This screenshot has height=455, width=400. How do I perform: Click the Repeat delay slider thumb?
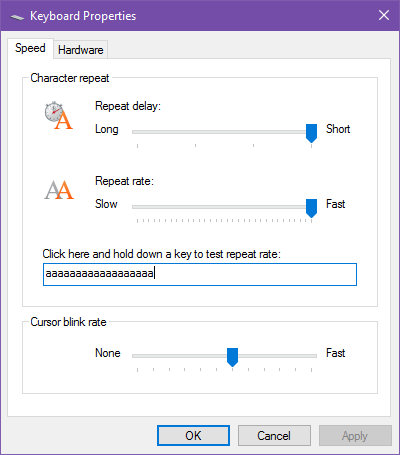[x=311, y=133]
